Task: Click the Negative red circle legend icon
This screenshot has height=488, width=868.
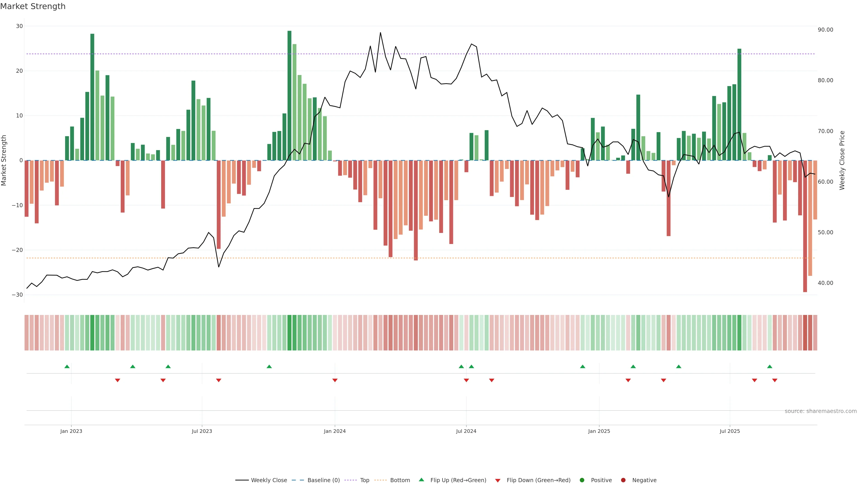Action: pos(623,480)
